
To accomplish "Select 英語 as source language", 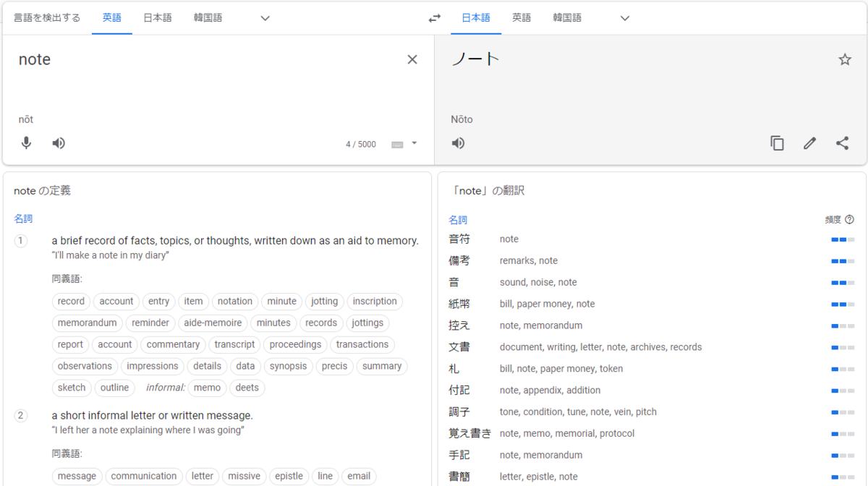I will point(112,18).
